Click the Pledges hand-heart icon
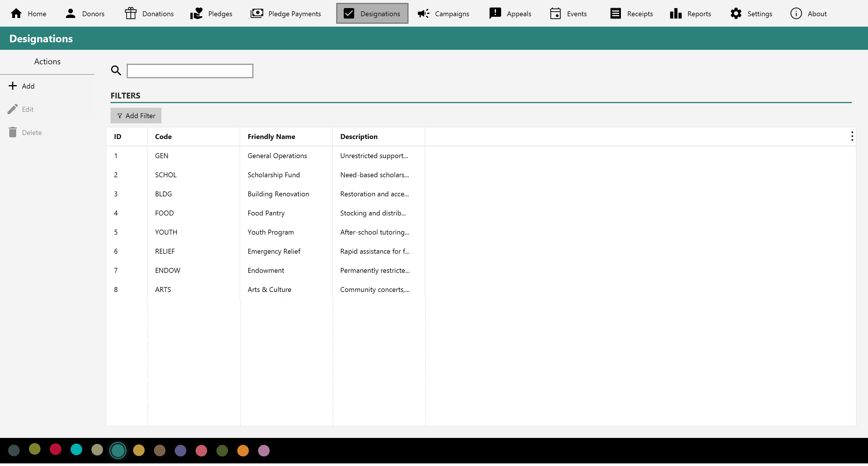The image size is (868, 466). pyautogui.click(x=196, y=14)
